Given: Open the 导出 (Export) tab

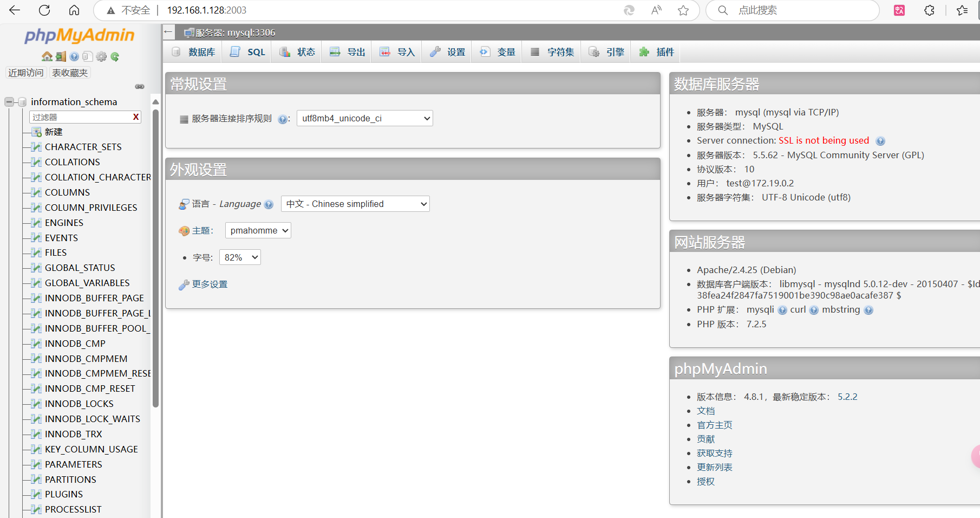Looking at the screenshot, I should (348, 52).
